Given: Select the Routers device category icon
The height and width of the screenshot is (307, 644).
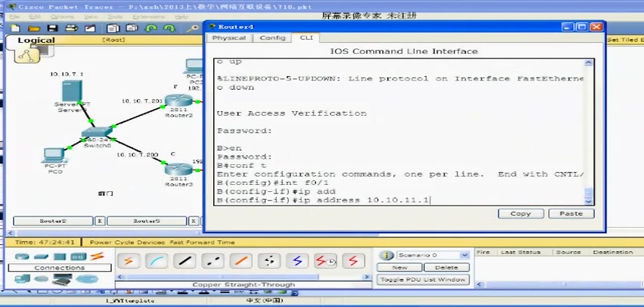Looking at the screenshot, I should pyautogui.click(x=22, y=256).
